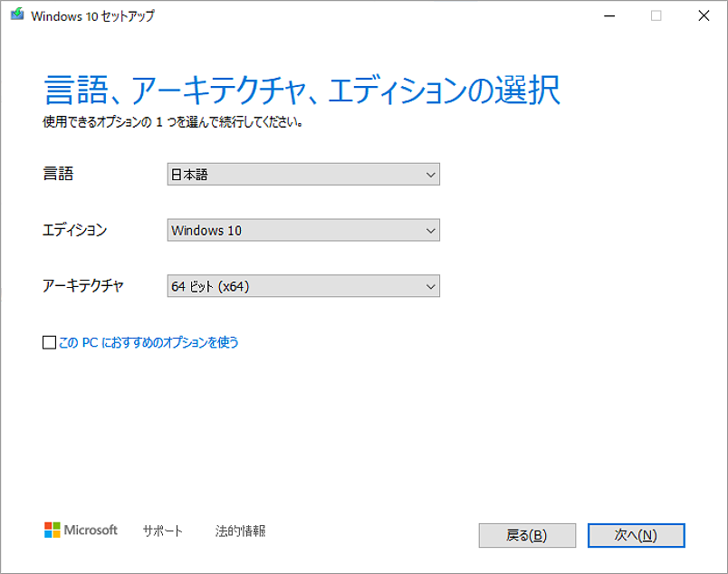The height and width of the screenshot is (574, 728).
Task: Expand the 64 ビット (x64) selection arrow
Action: pos(431,286)
